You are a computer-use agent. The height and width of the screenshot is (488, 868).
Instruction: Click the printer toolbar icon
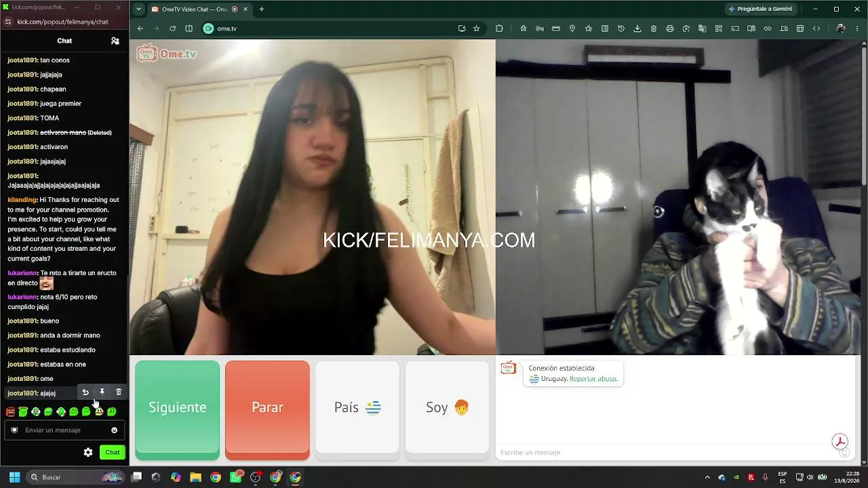click(670, 28)
